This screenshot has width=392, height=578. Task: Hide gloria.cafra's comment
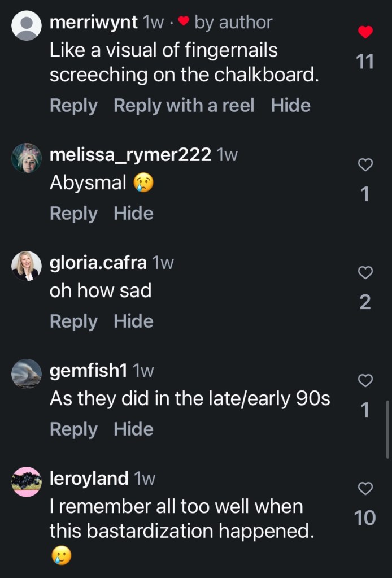point(133,321)
